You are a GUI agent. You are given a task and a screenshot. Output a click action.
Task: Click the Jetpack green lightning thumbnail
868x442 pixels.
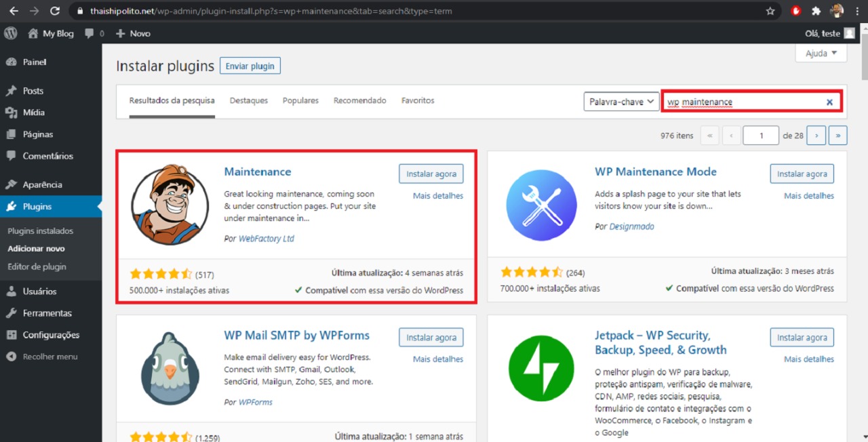(541, 368)
